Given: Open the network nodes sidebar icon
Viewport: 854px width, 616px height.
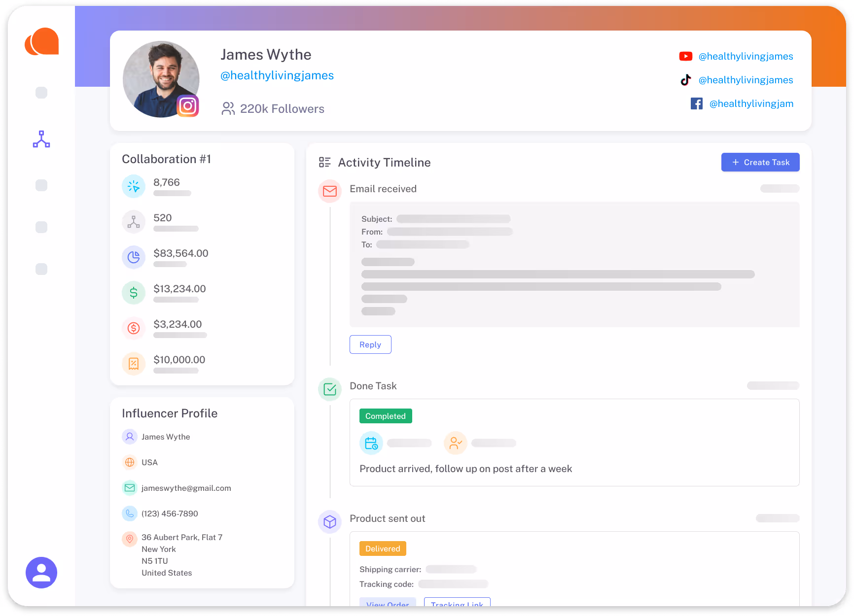Looking at the screenshot, I should (41, 139).
